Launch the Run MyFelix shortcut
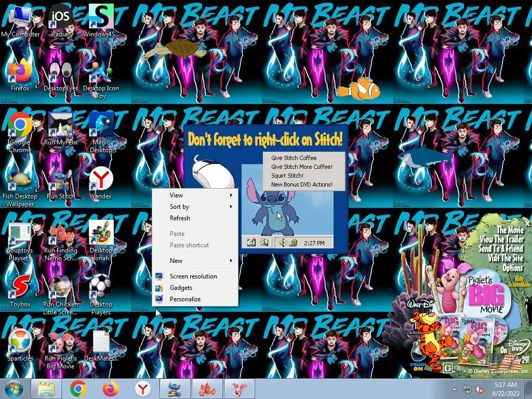 click(60, 129)
